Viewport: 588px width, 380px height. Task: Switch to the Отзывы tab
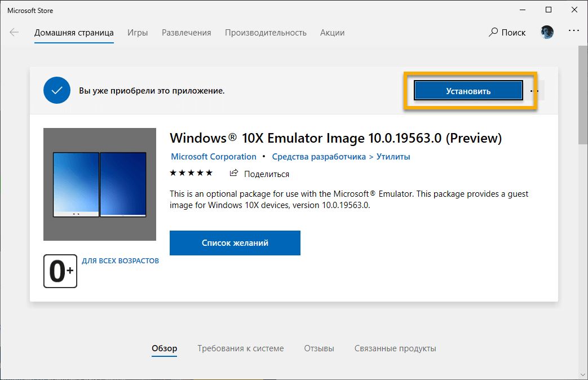coord(319,348)
